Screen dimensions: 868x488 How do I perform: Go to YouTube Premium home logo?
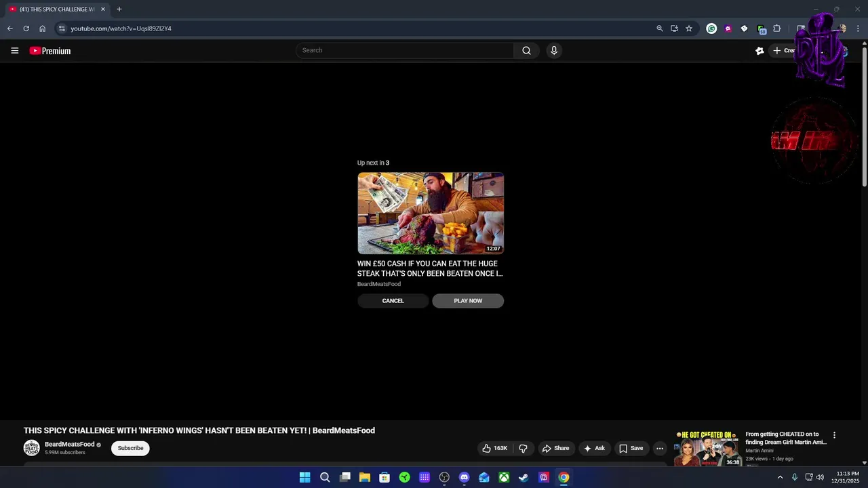(x=50, y=51)
